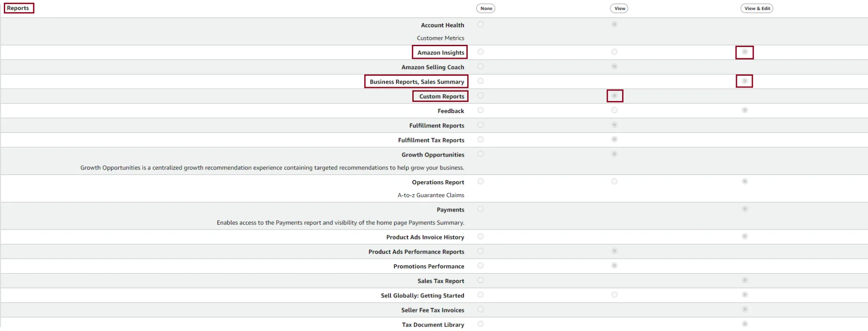
Task: Select View & Edit for Product Ads Invoice History
Action: pyautogui.click(x=745, y=236)
